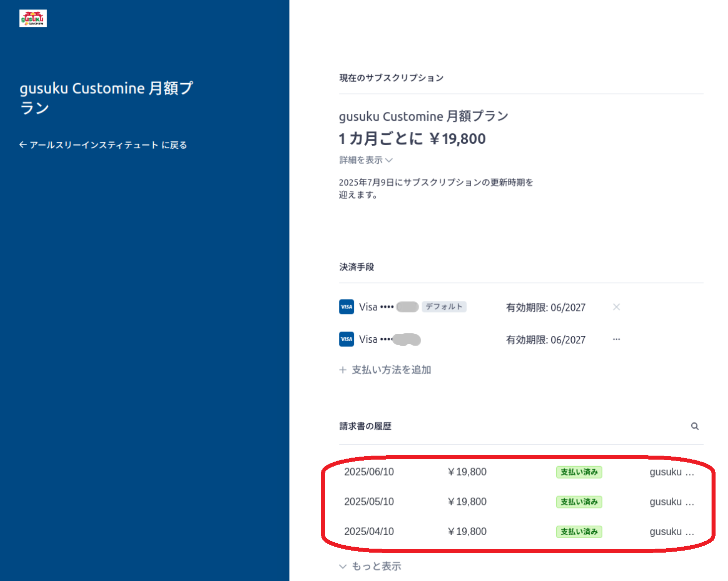
Task: Click 支払い済み badge on 2025/04/10 invoice
Action: [579, 532]
